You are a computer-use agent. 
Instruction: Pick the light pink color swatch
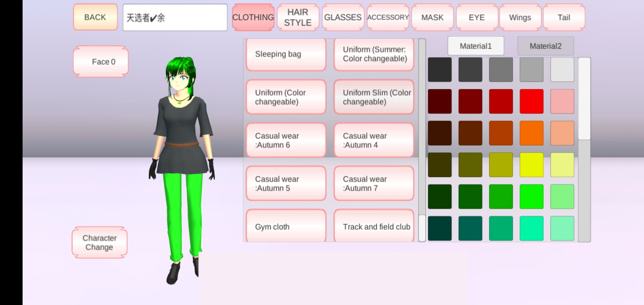[562, 101]
